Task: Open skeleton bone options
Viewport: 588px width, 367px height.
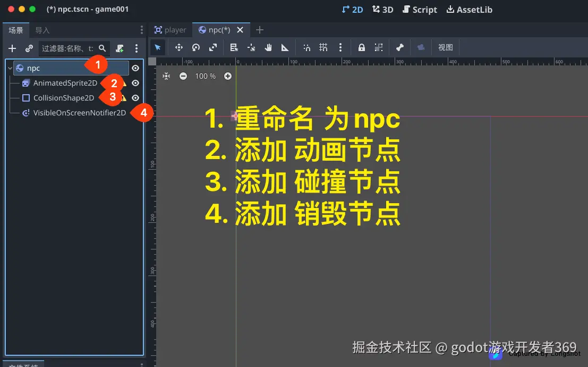Action: coord(400,47)
